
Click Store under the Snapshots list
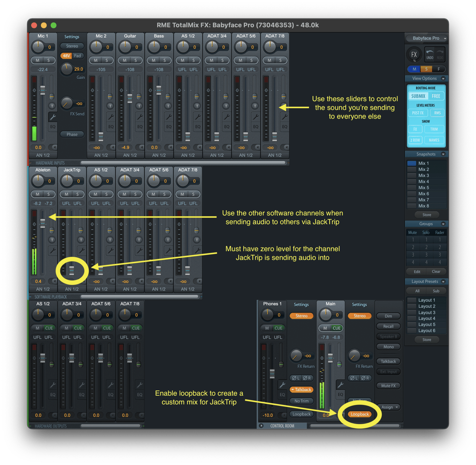(x=427, y=215)
